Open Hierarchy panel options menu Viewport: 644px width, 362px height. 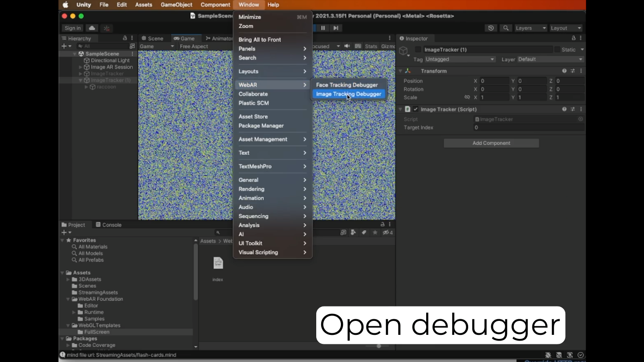click(132, 38)
